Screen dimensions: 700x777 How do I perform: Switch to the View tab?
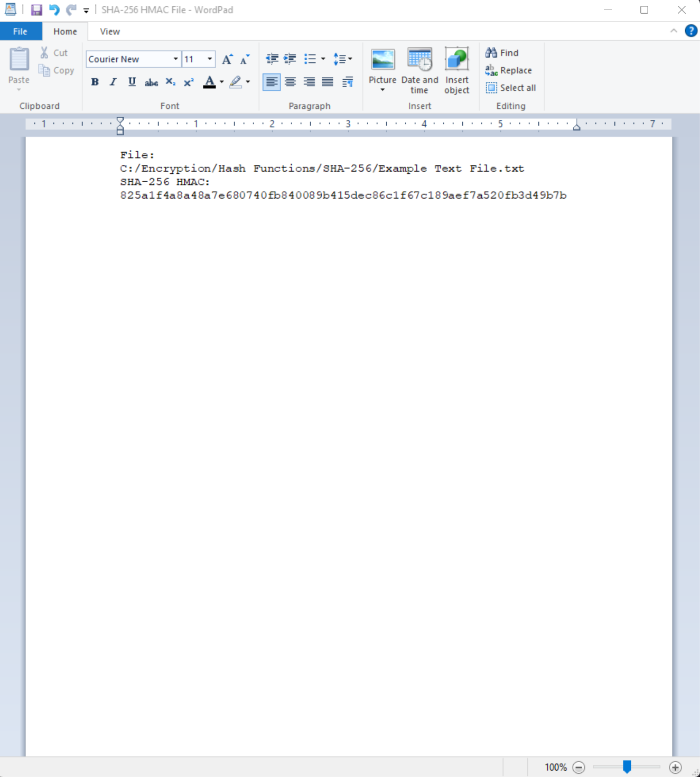109,31
